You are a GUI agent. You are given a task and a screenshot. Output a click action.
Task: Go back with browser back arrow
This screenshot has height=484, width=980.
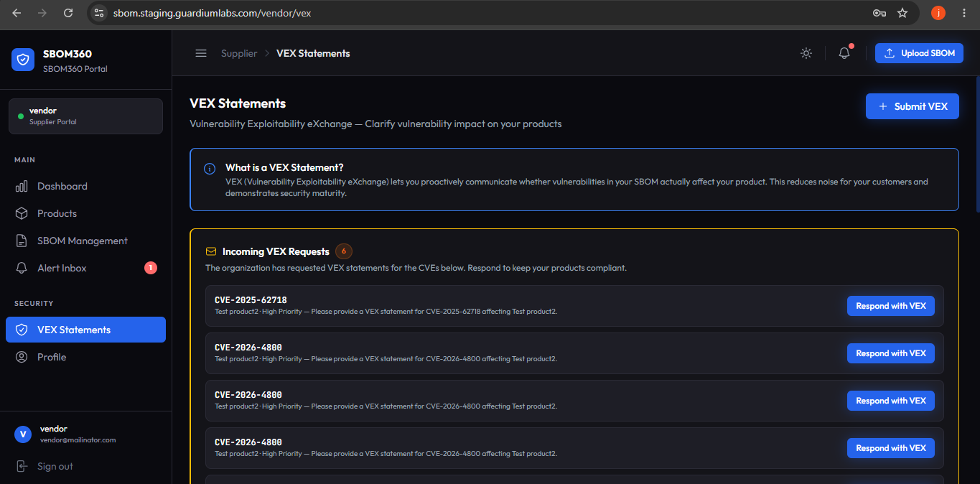tap(17, 13)
